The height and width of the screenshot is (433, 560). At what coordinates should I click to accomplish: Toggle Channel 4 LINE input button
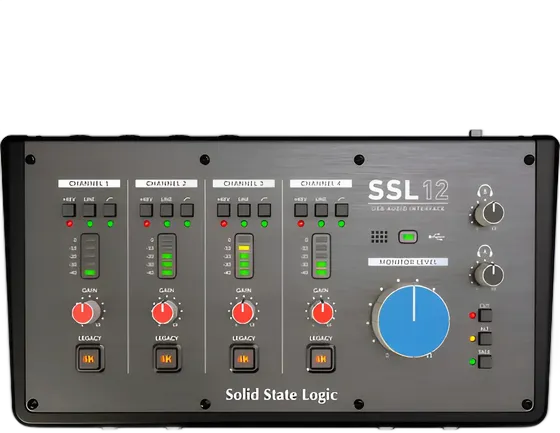coord(321,210)
